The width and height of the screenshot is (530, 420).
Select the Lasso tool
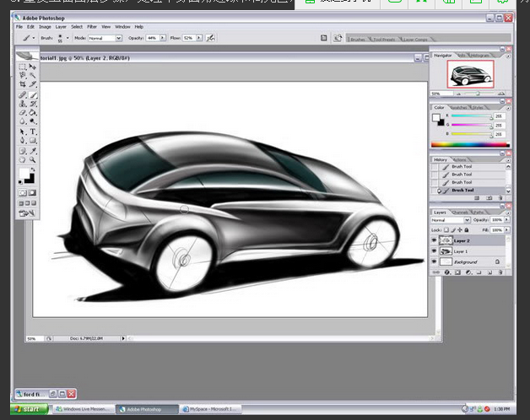pyautogui.click(x=23, y=75)
